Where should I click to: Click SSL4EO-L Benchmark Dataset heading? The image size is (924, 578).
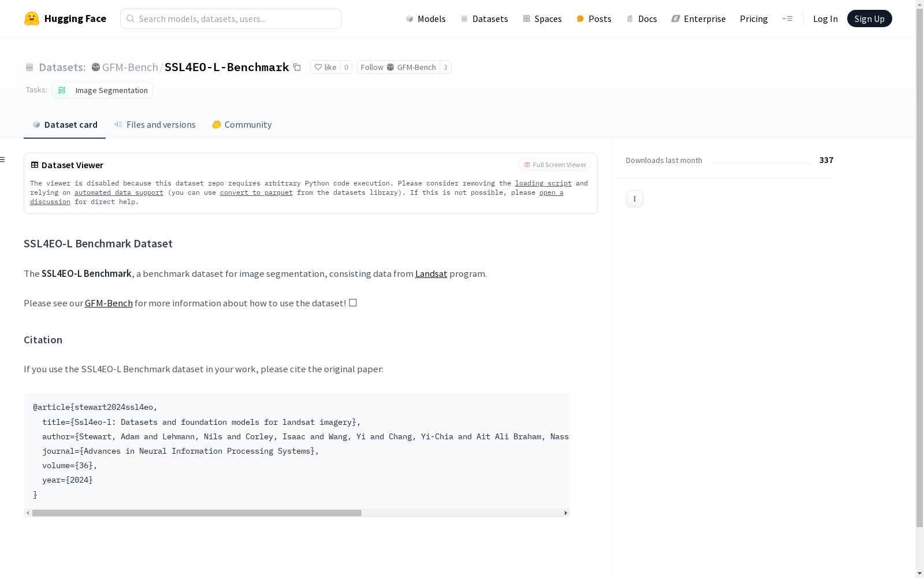[x=98, y=243]
